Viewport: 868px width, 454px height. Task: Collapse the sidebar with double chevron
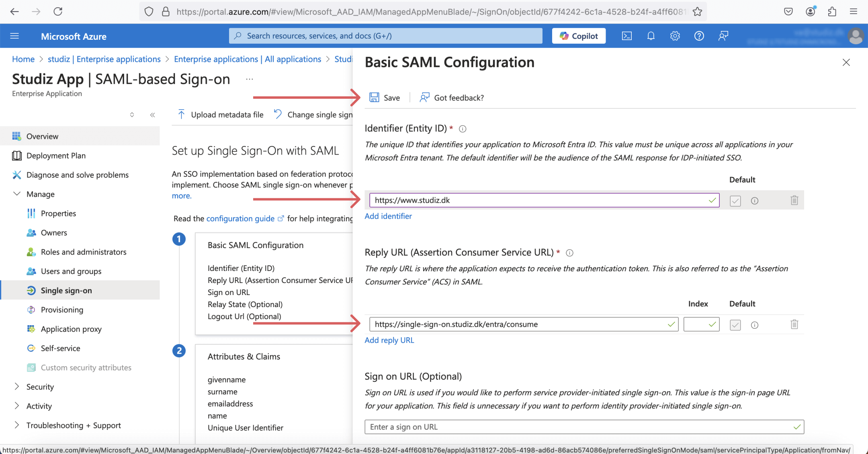point(152,115)
